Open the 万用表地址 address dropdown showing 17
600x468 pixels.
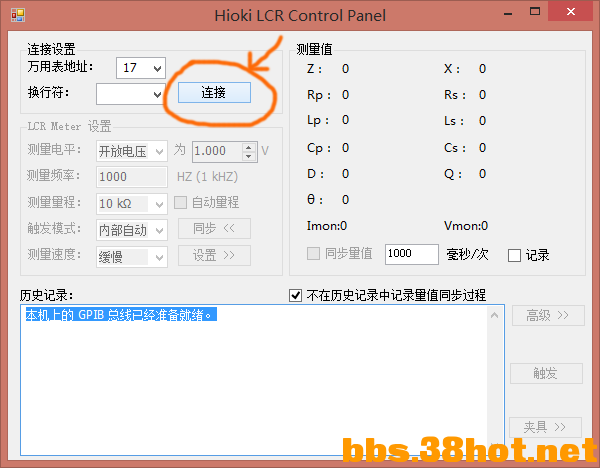[141, 68]
